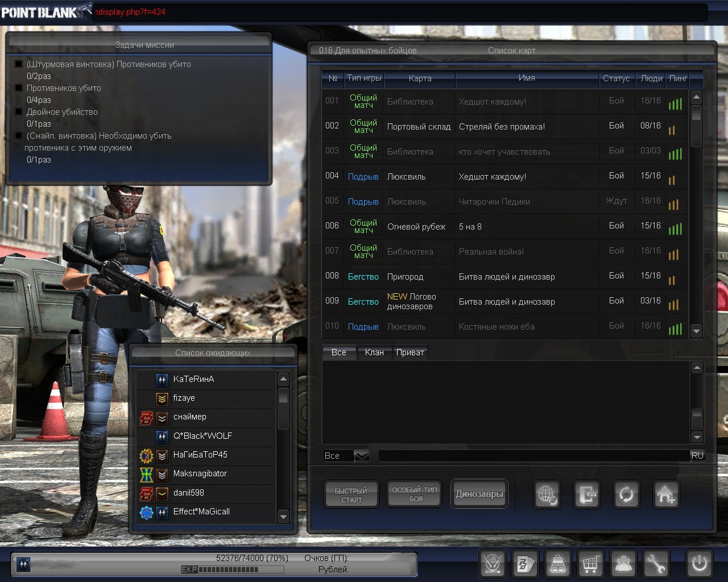Click the red clan emblem beside снаймер
Screen dimensions: 728x582
(146, 418)
